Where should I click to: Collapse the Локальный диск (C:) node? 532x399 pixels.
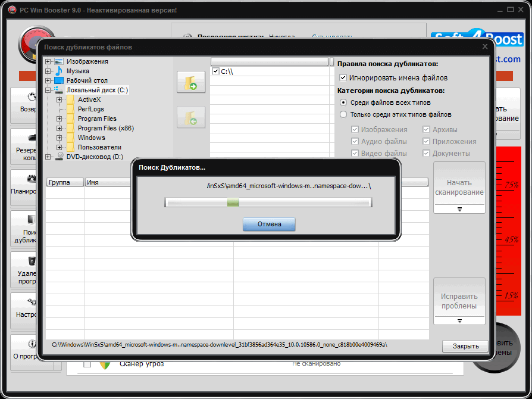(48, 90)
